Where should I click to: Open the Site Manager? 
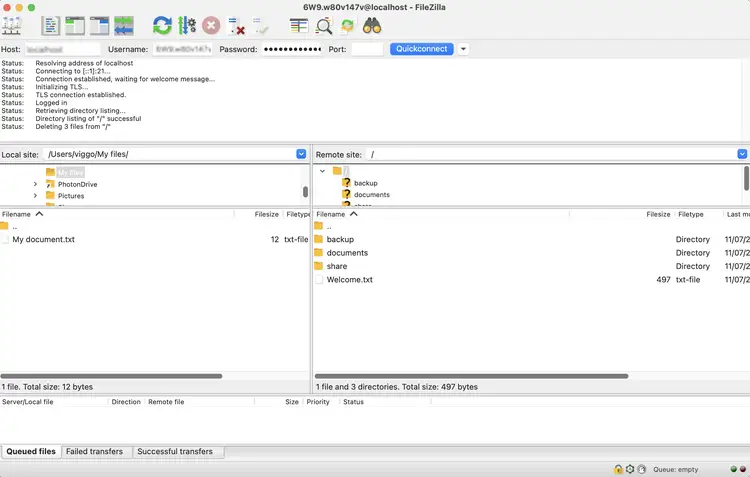coord(11,26)
